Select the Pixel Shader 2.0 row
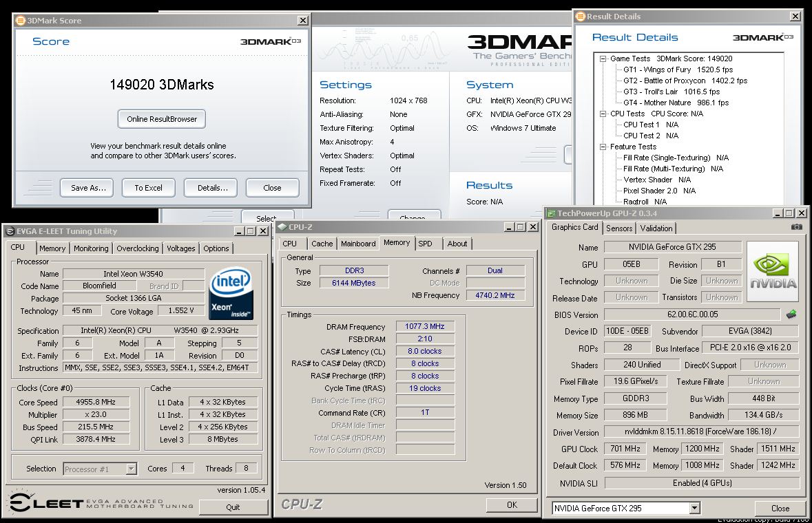812x523 pixels. pyautogui.click(x=659, y=191)
